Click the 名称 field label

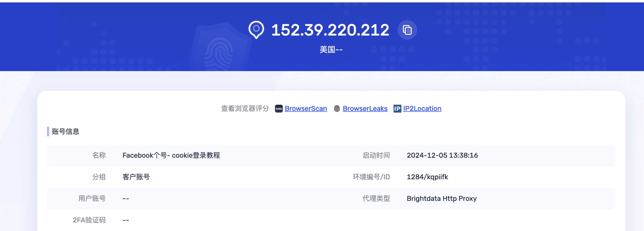point(99,155)
